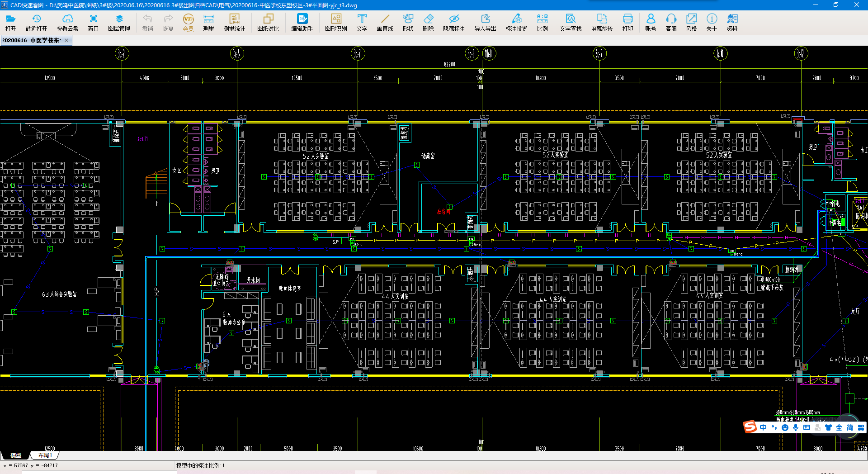
Task: Open the VIP 会员 membership page
Action: coord(188,23)
